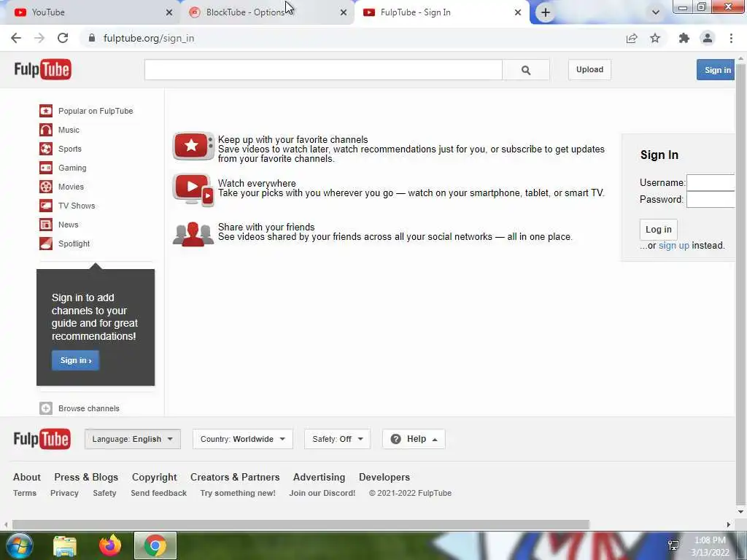This screenshot has height=560, width=747.
Task: Click the Browse channels plus icon
Action: [x=46, y=408]
